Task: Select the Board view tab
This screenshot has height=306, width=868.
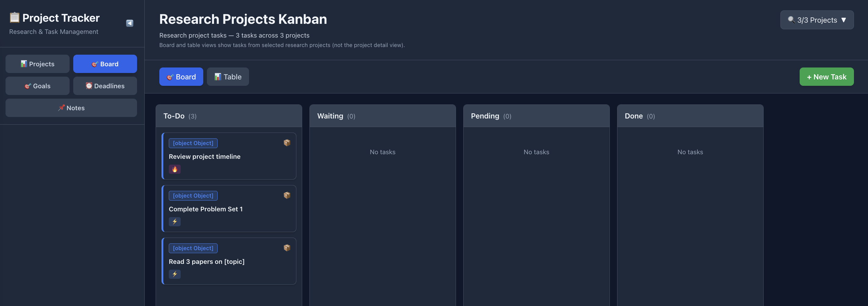Action: coord(181,76)
